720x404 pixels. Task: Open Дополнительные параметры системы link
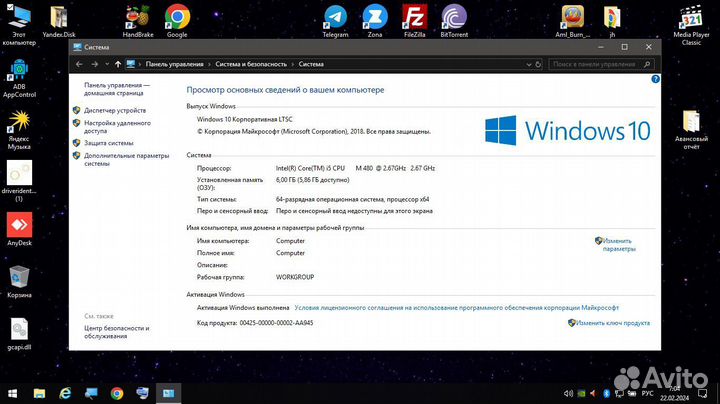click(x=126, y=159)
